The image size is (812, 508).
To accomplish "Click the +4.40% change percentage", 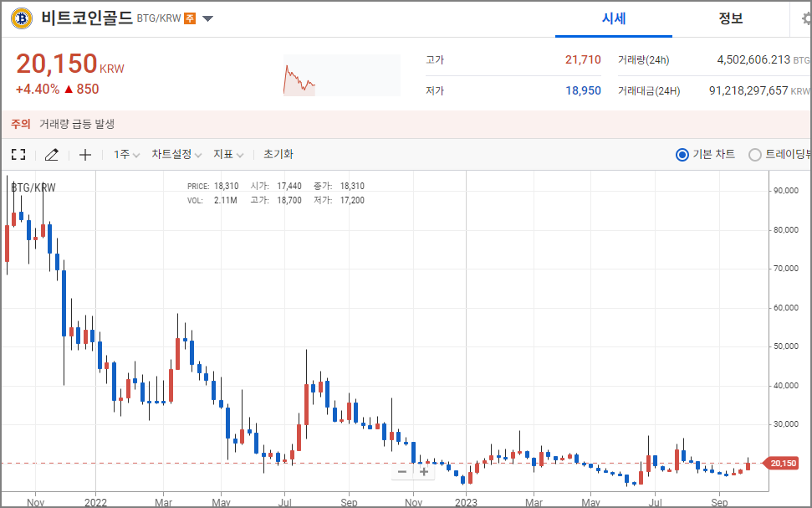I will [x=38, y=90].
